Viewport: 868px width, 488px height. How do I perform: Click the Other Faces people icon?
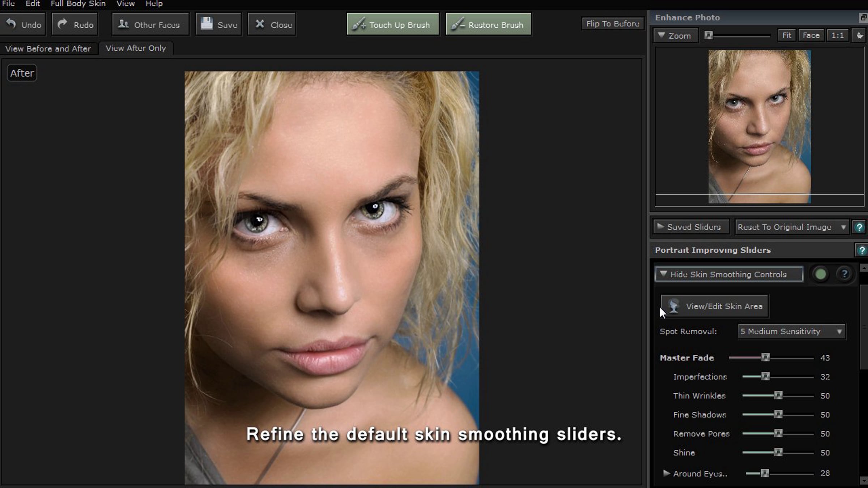(123, 24)
